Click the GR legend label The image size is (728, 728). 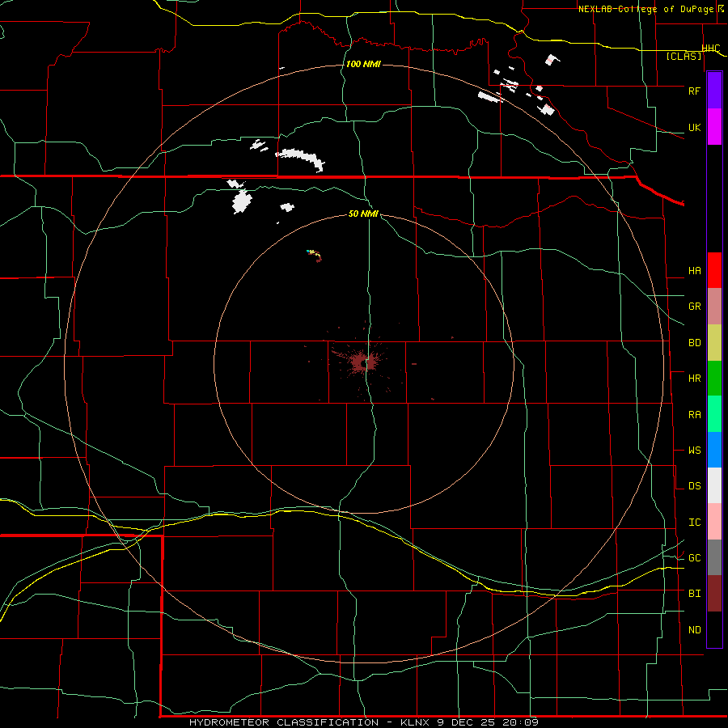point(694,307)
